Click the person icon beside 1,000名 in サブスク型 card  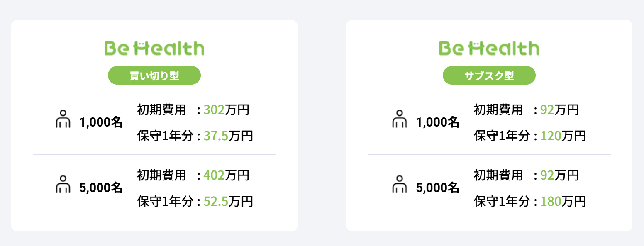(399, 119)
